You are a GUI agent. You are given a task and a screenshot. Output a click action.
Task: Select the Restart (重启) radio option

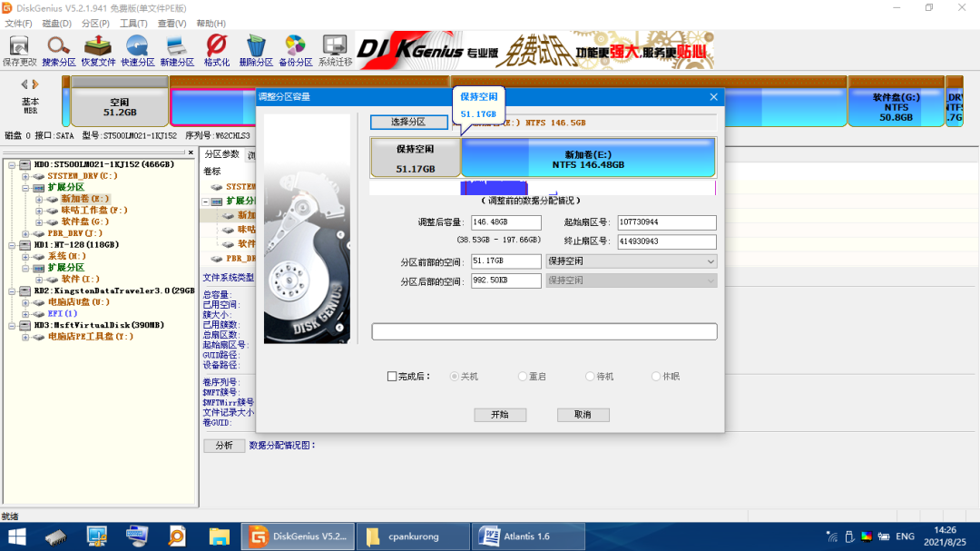click(x=523, y=377)
